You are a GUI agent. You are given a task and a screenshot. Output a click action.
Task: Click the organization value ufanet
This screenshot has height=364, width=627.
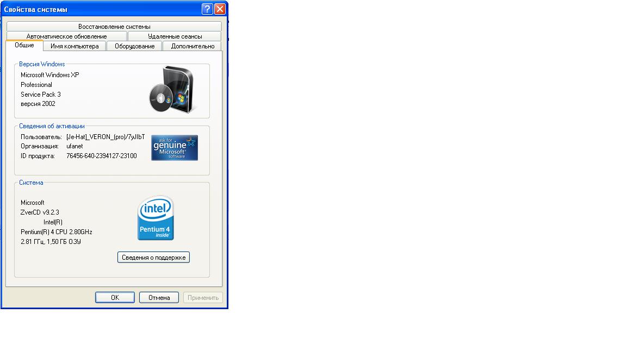pyautogui.click(x=75, y=146)
